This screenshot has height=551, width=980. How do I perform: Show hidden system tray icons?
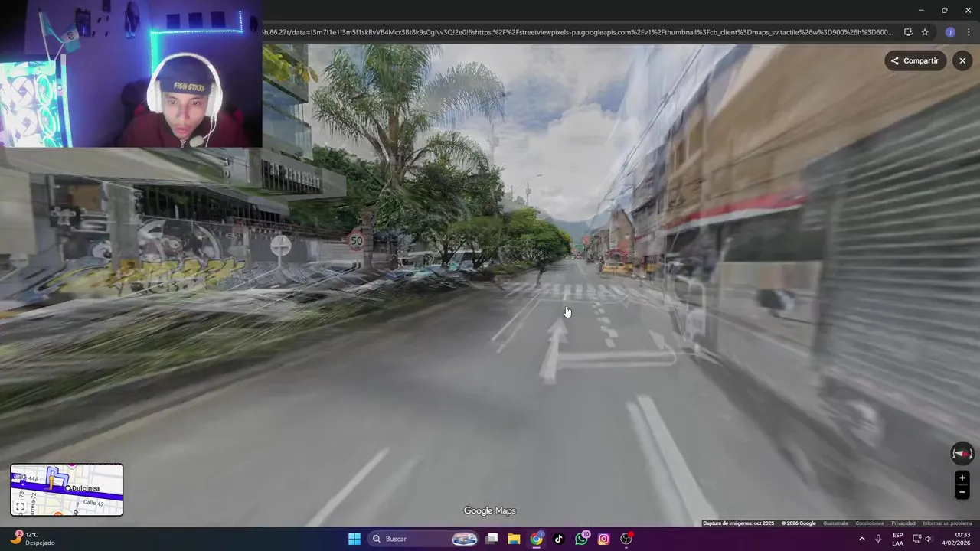click(861, 539)
